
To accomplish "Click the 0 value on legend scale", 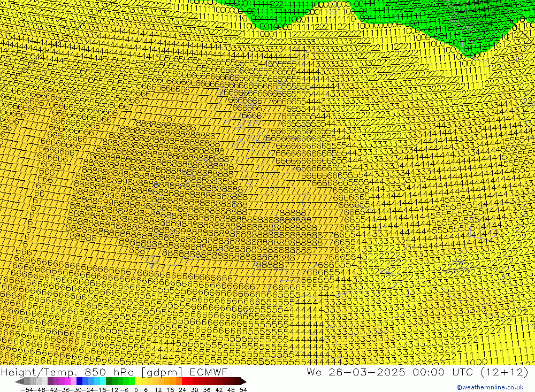I will coord(136,389).
